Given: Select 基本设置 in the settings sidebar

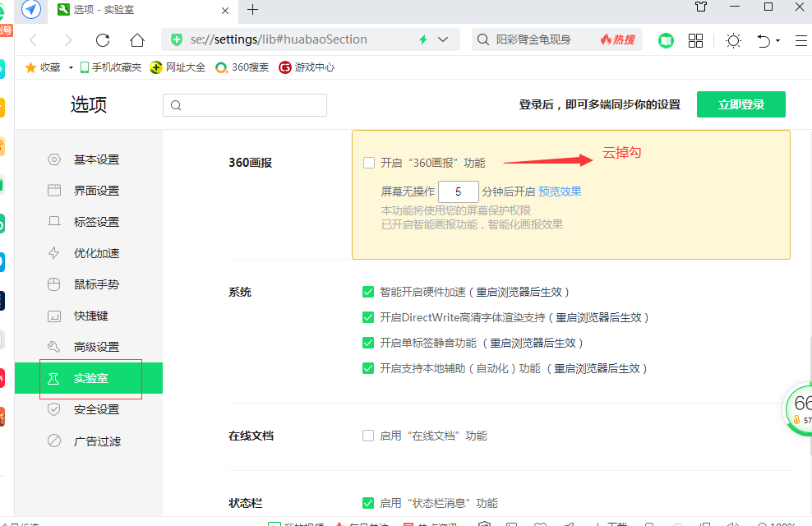Looking at the screenshot, I should point(96,159).
